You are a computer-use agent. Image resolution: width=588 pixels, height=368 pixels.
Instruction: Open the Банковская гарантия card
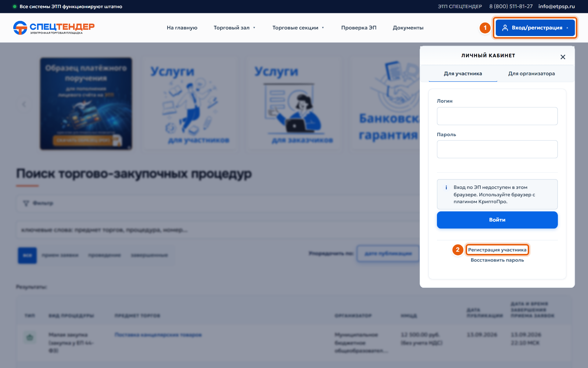point(385,103)
